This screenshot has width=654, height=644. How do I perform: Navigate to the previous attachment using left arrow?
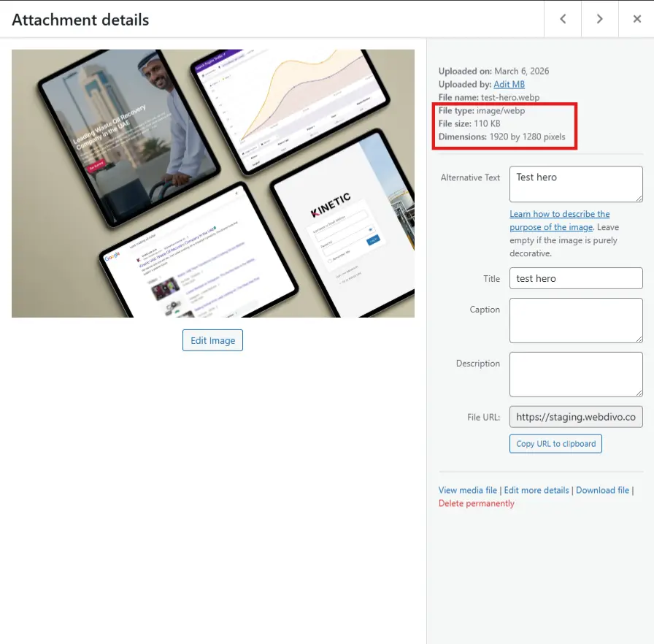pos(562,19)
